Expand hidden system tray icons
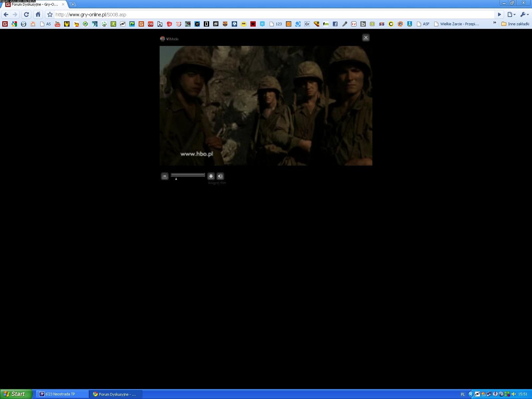This screenshot has height=399, width=532. coord(471,394)
